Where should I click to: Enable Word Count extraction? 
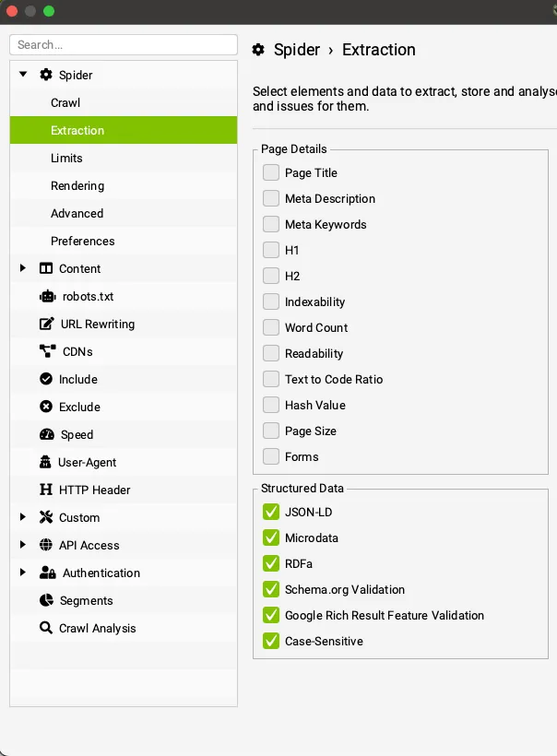pos(271,327)
